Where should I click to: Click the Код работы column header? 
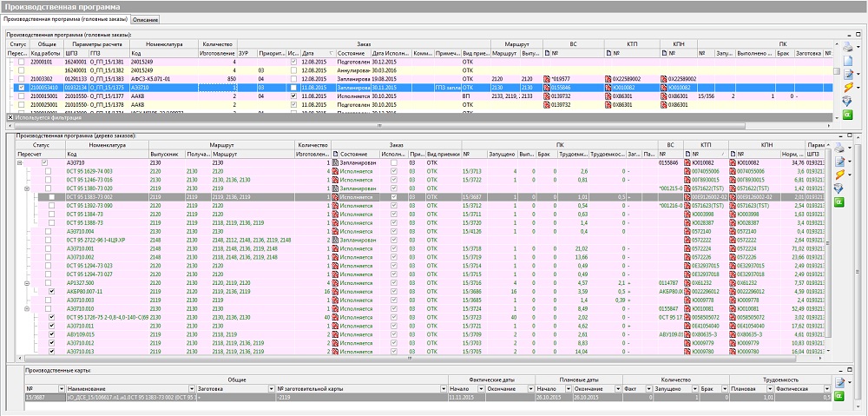[45, 53]
